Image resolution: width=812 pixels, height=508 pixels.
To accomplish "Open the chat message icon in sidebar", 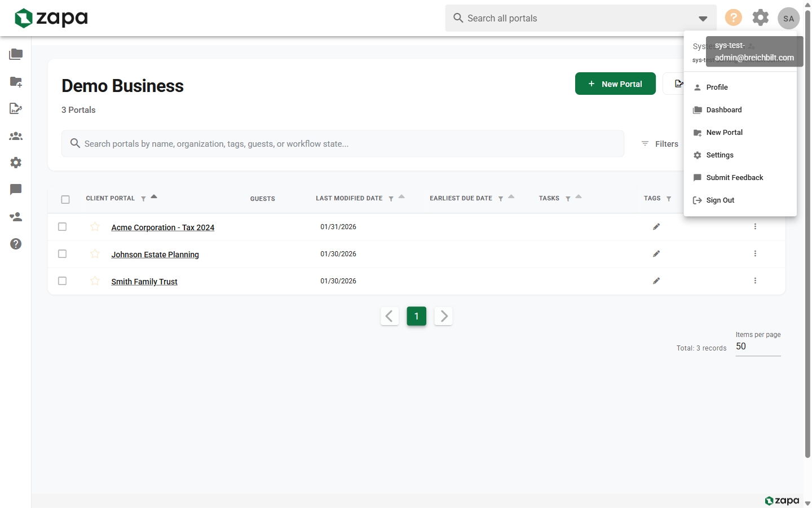I will pos(16,190).
